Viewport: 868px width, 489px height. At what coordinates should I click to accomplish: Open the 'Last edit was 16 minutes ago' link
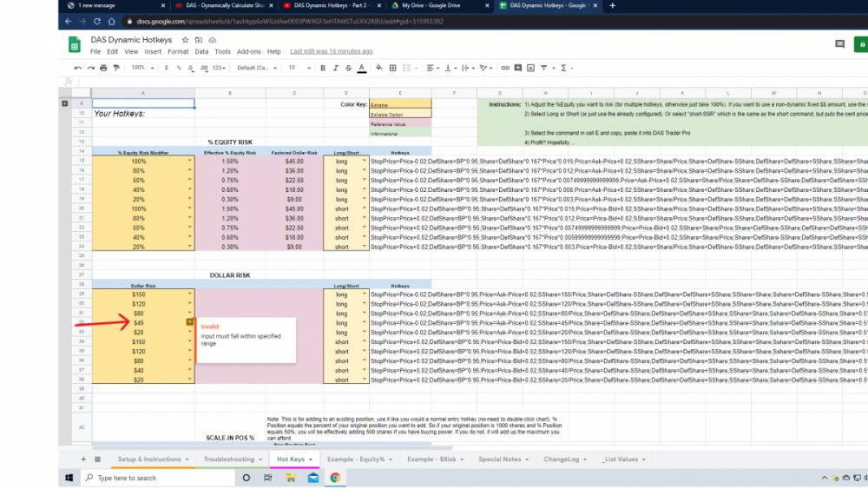tap(331, 51)
